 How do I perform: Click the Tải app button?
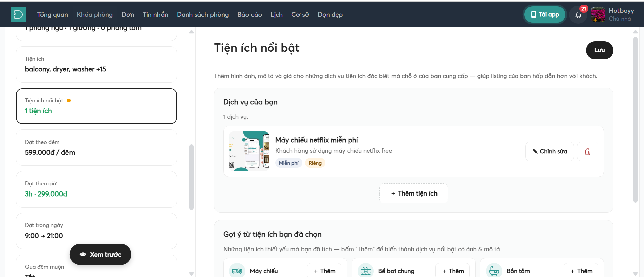click(545, 15)
